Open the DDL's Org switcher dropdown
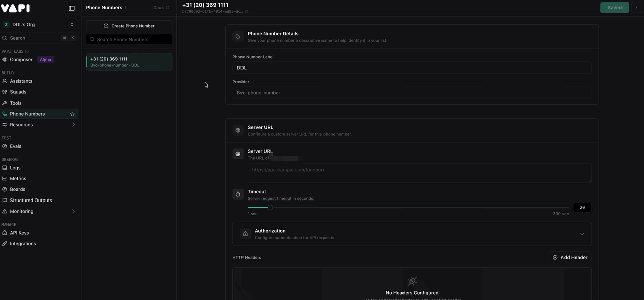The height and width of the screenshot is (300, 644). click(x=39, y=24)
